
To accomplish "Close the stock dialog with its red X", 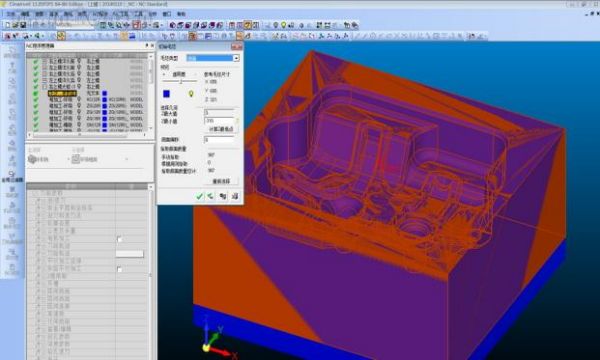I will (x=237, y=47).
